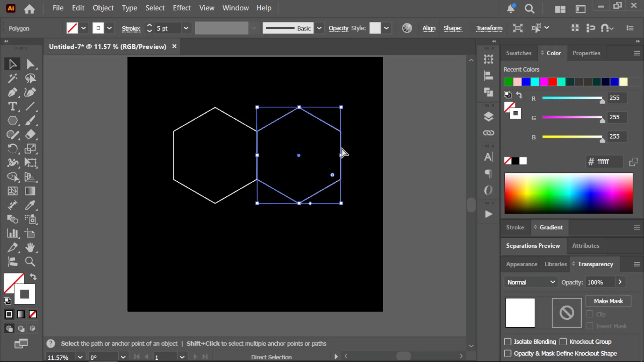Open the Basic brush definition dropdown
Image resolution: width=644 pixels, height=362 pixels.
click(x=319, y=28)
